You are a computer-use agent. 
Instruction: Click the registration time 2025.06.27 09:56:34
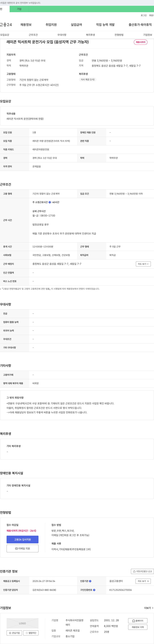(44, 581)
